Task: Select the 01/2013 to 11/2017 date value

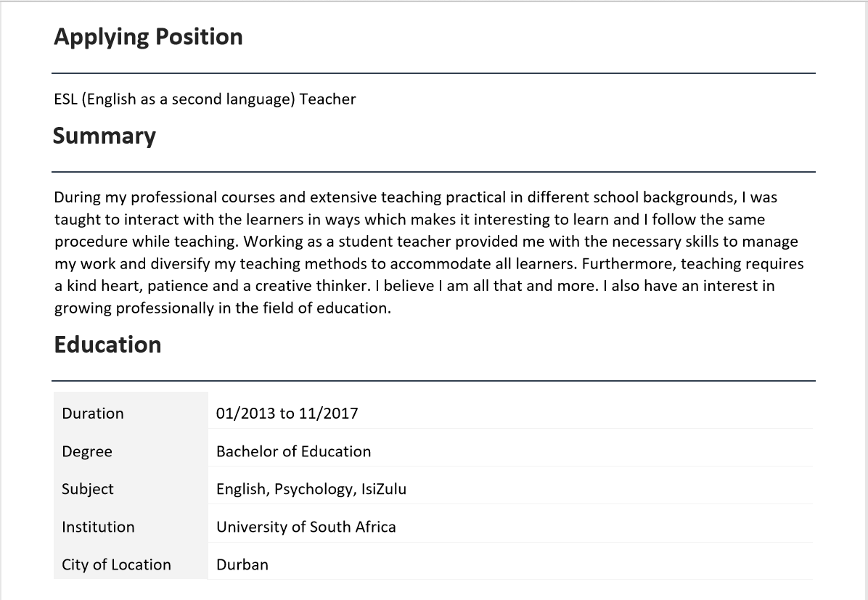Action: coord(287,414)
